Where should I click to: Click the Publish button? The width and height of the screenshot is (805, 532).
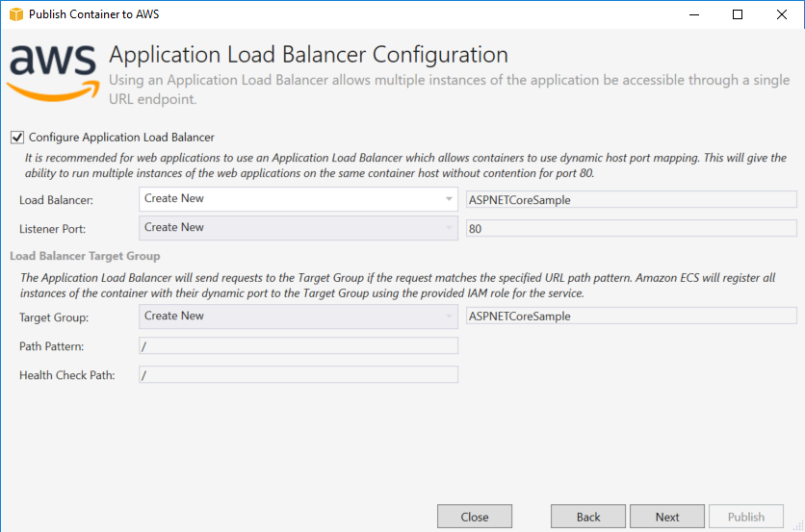[x=745, y=517]
